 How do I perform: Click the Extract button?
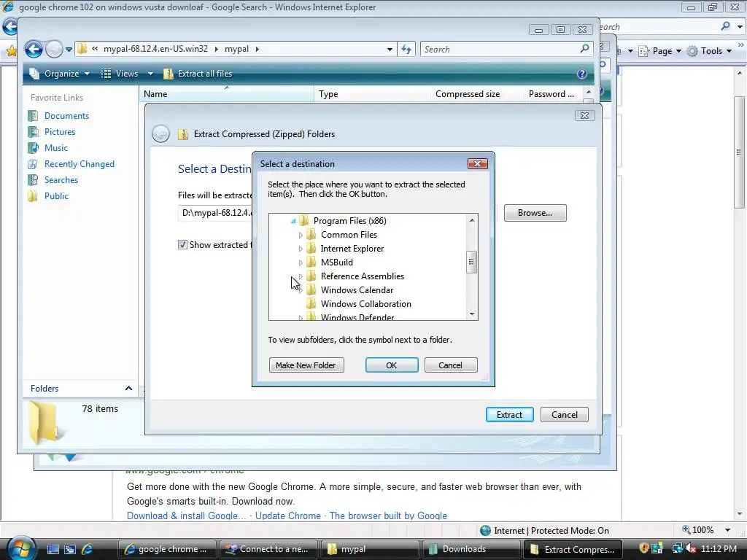tap(509, 415)
